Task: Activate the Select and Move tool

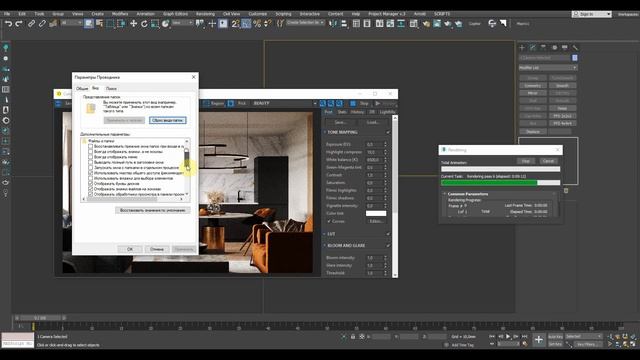Action: click(133, 24)
